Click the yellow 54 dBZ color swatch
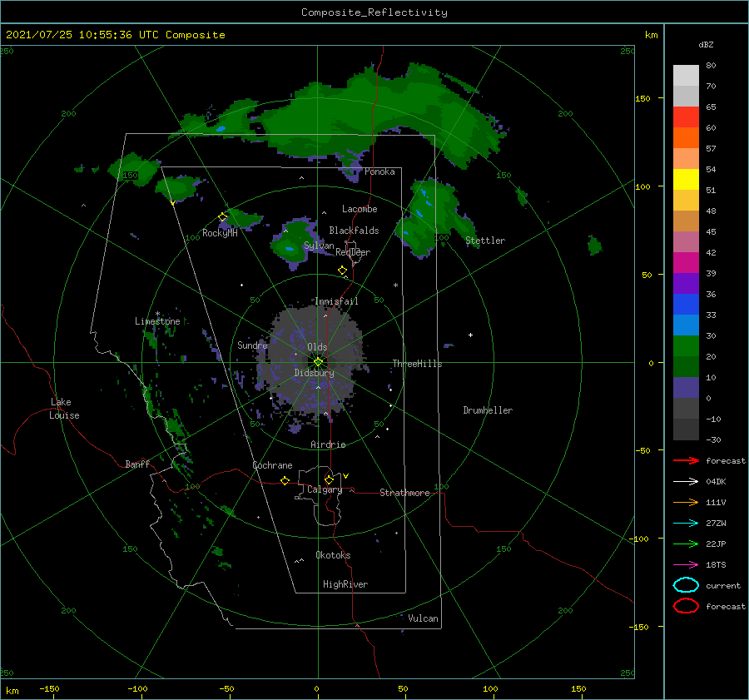The height and width of the screenshot is (700, 749). pyautogui.click(x=686, y=180)
